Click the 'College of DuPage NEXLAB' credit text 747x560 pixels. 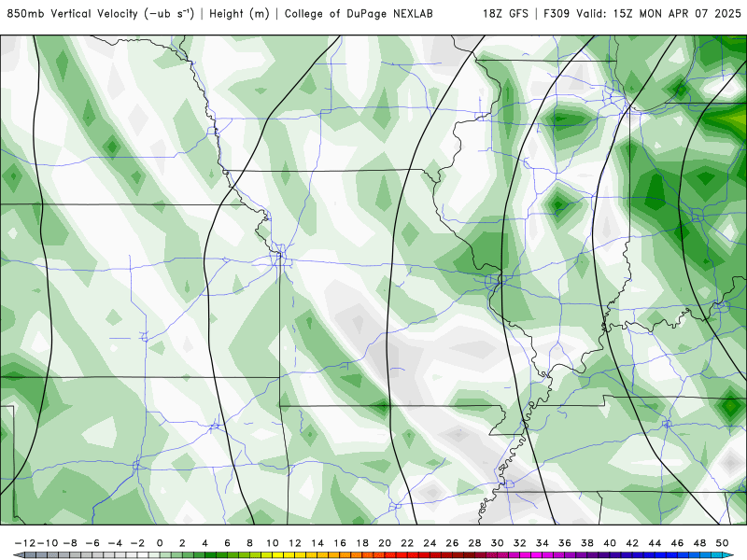coord(359,13)
